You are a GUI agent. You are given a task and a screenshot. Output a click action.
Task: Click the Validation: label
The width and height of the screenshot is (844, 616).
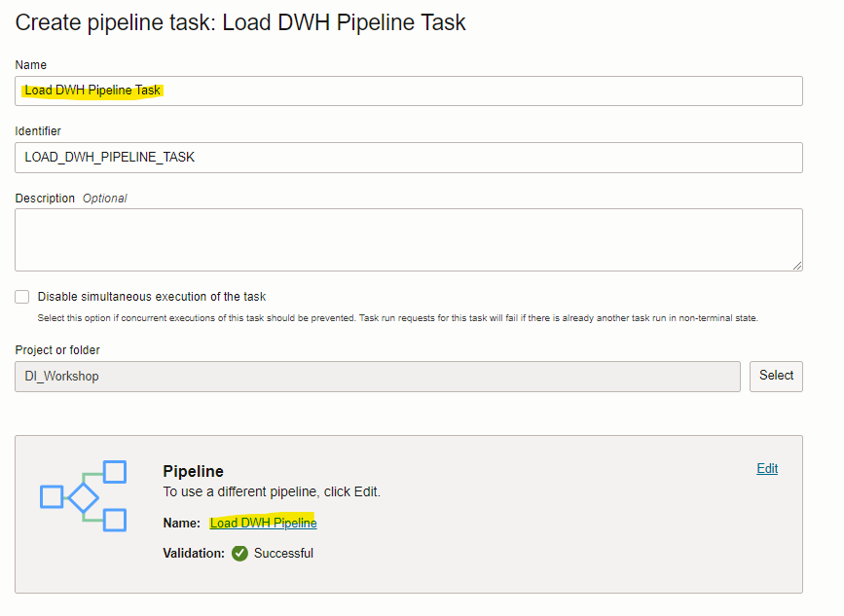click(194, 553)
